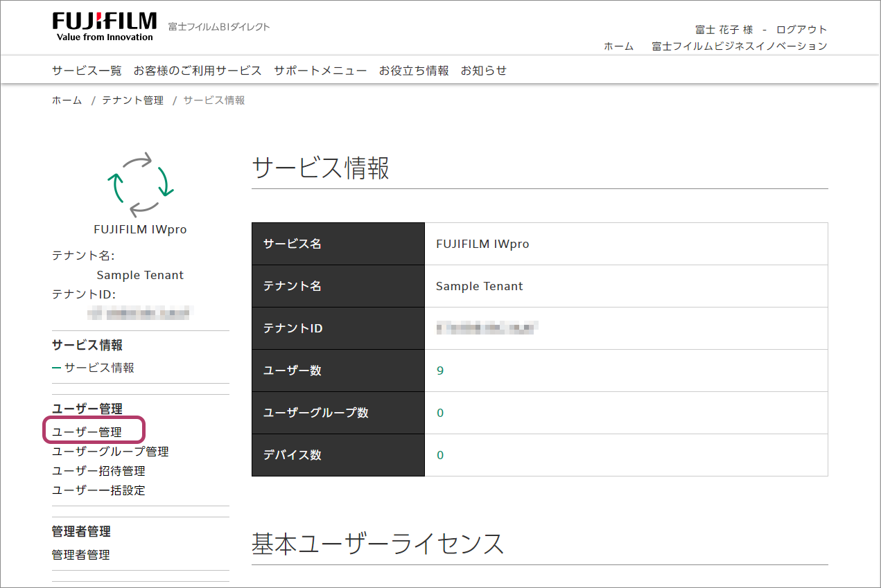Click the テナントID table header cell
881x588 pixels.
pos(338,328)
